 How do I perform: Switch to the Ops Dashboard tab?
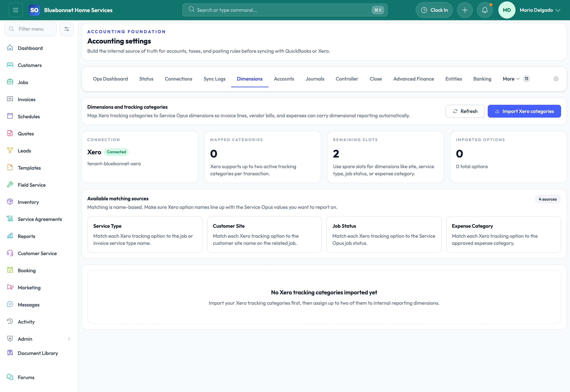coord(110,79)
